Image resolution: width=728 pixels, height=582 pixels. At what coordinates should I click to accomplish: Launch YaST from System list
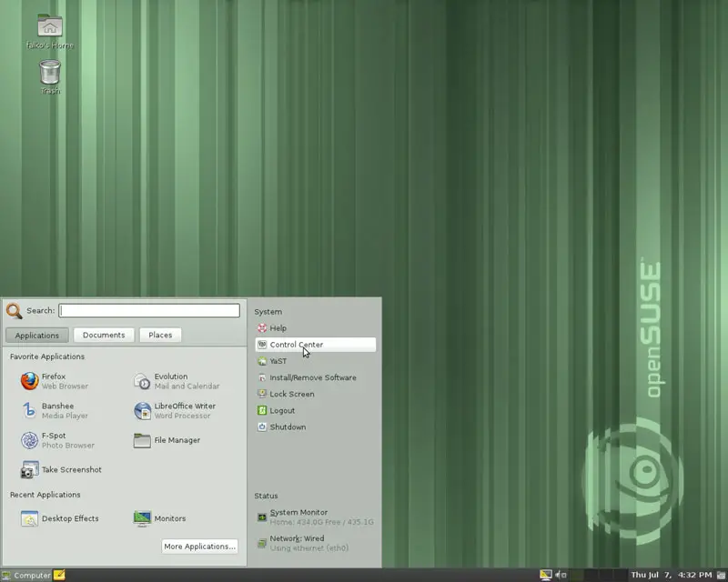[x=316, y=361]
